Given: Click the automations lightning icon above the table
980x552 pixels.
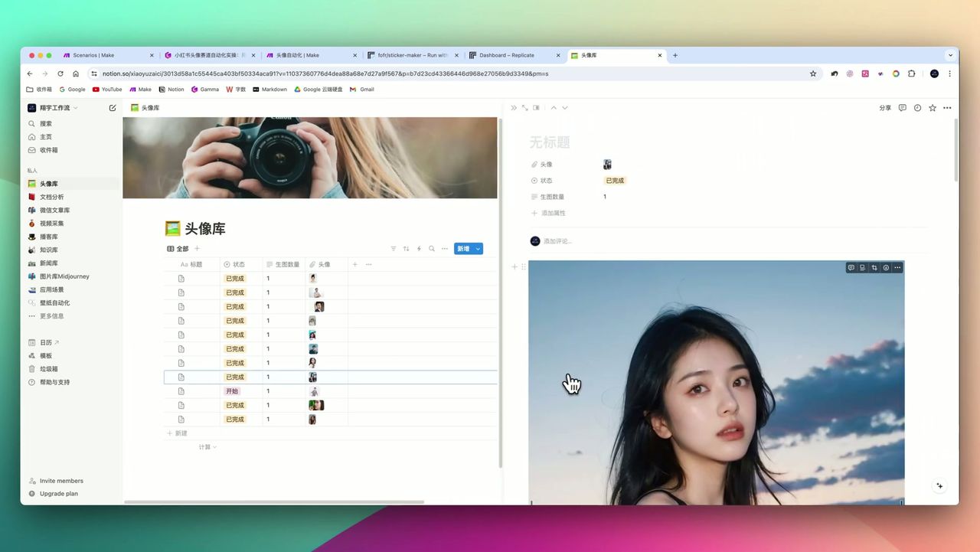Looking at the screenshot, I should coord(418,248).
